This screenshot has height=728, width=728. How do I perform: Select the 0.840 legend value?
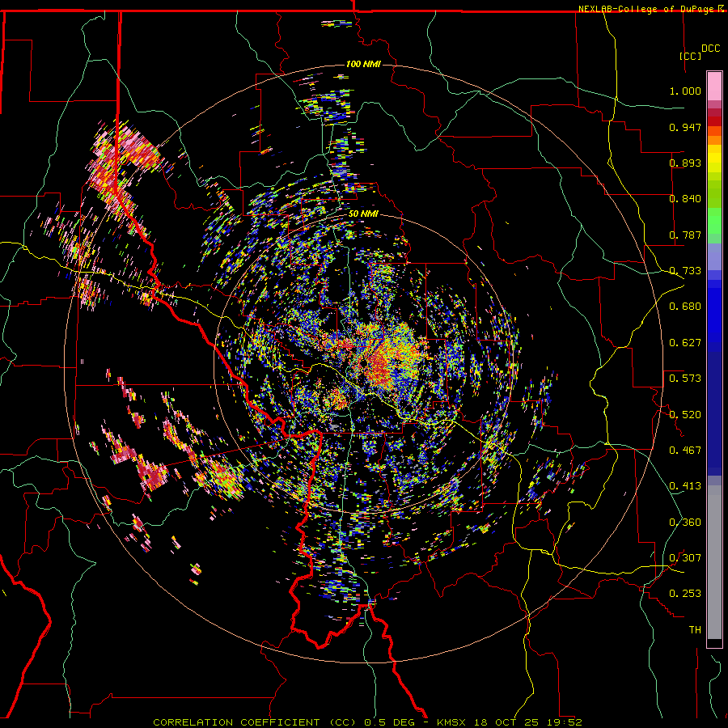pos(685,199)
